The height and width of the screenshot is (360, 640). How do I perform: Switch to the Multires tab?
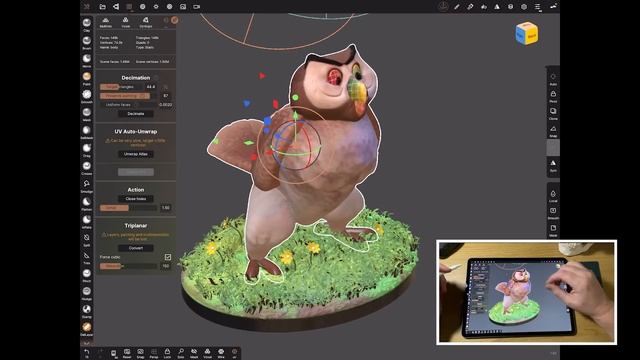click(106, 22)
